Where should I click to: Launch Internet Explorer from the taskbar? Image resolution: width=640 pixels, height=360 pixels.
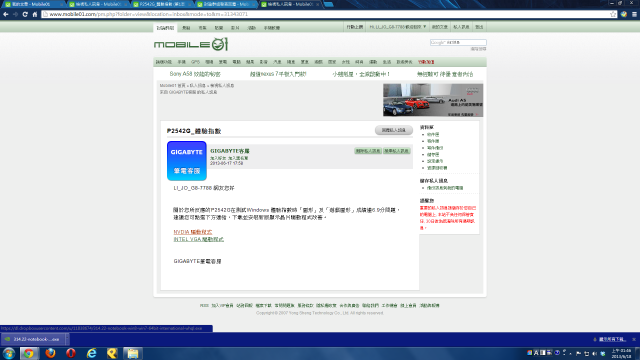pos(91,353)
